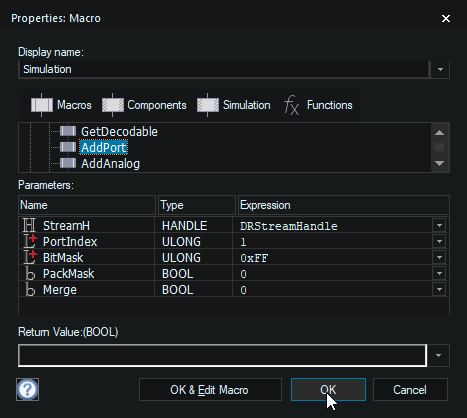Click the PackMask boolean type icon
Screen dimensions: 467x418
click(30, 274)
